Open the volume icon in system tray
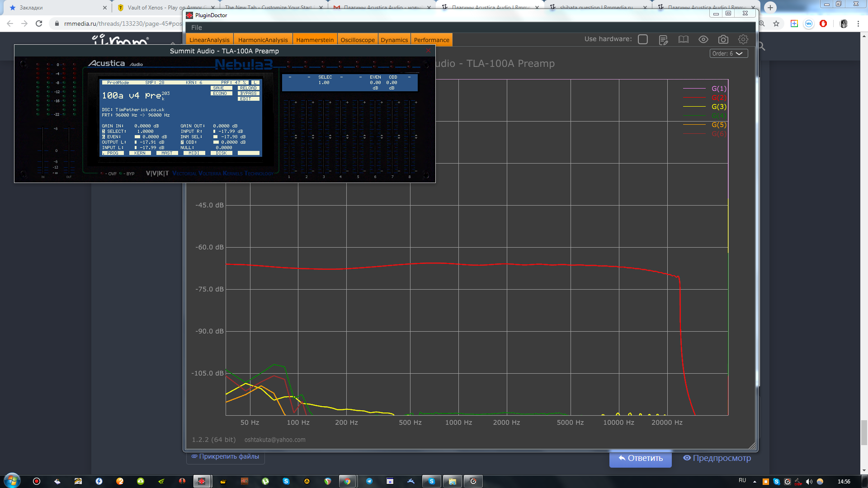Image resolution: width=868 pixels, height=488 pixels. click(x=809, y=482)
